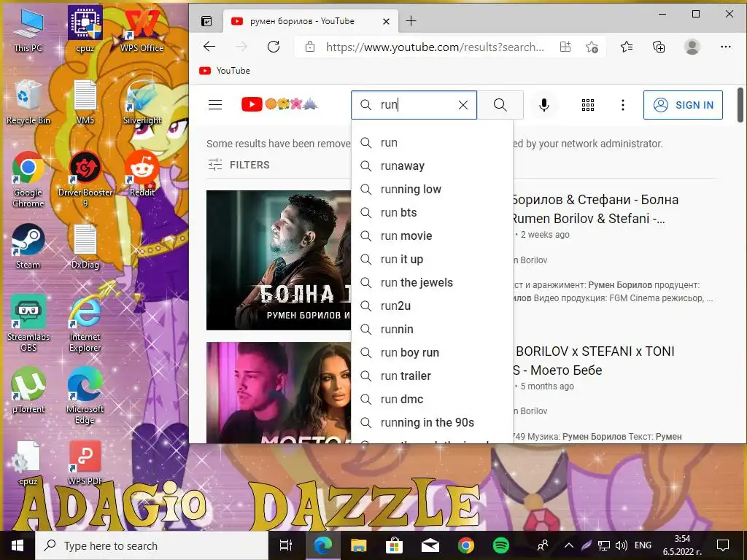Viewport: 747px width, 560px height.
Task: Search with your voice microphone
Action: [x=543, y=105]
